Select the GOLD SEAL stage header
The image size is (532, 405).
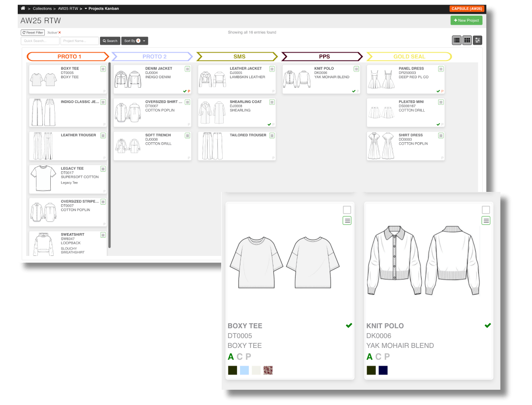(409, 57)
